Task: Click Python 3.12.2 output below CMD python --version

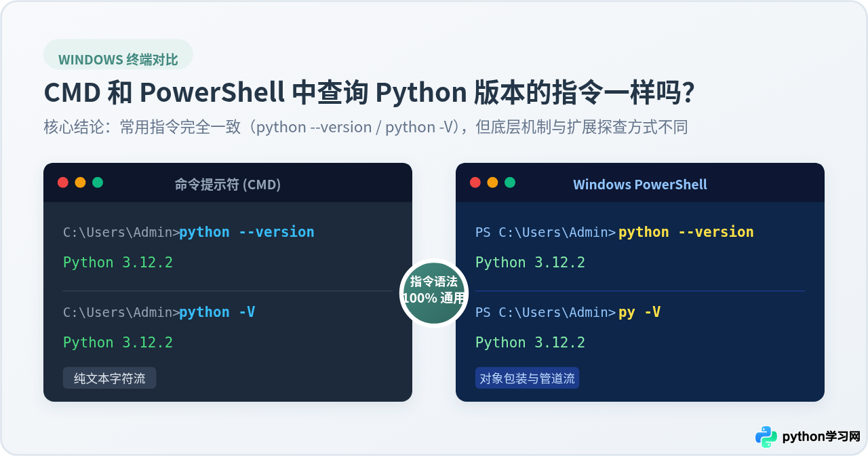Action: coord(118,263)
